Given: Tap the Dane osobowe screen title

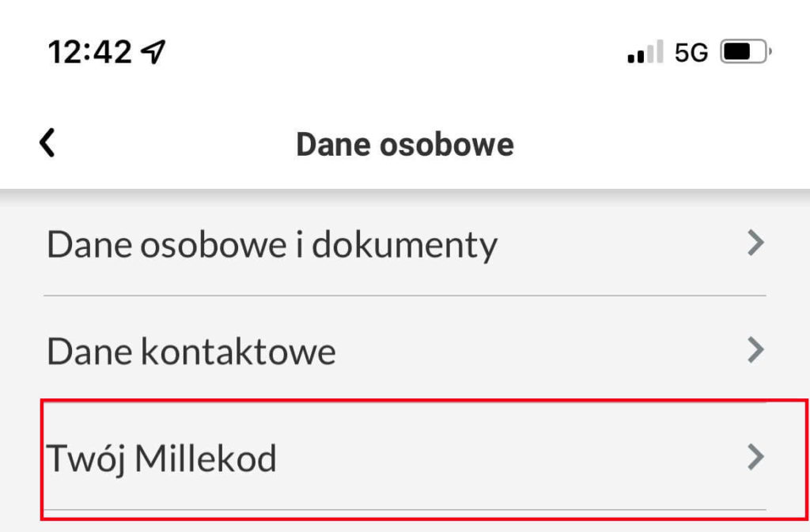Looking at the screenshot, I should (x=405, y=143).
